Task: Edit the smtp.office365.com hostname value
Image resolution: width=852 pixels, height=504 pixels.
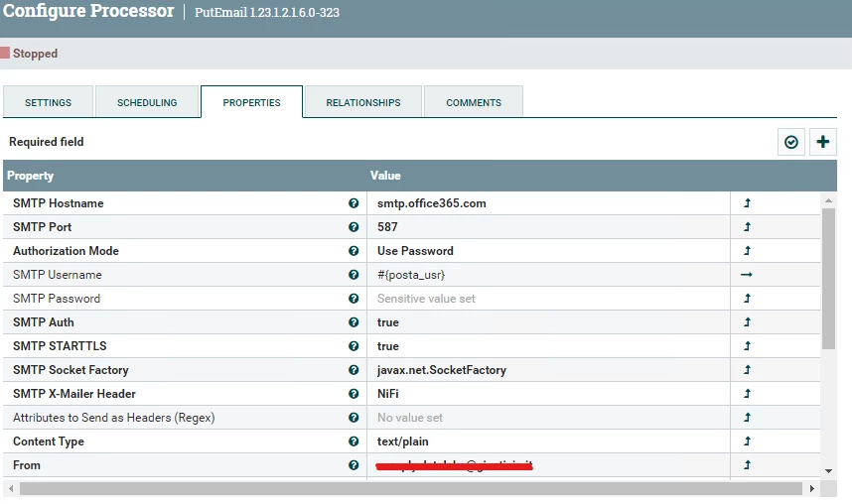Action: pyautogui.click(x=548, y=203)
